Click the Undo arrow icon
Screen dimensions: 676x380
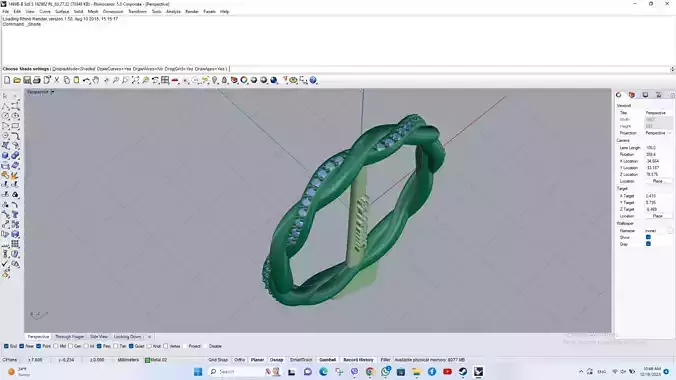click(86, 80)
